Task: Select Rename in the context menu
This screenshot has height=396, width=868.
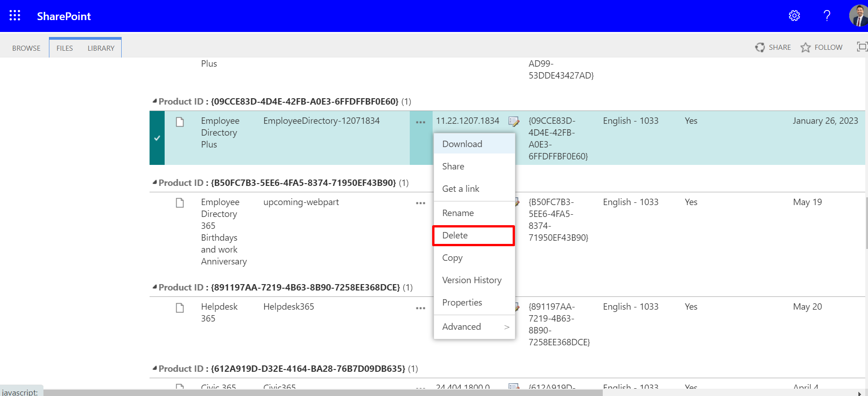Action: click(x=474, y=213)
